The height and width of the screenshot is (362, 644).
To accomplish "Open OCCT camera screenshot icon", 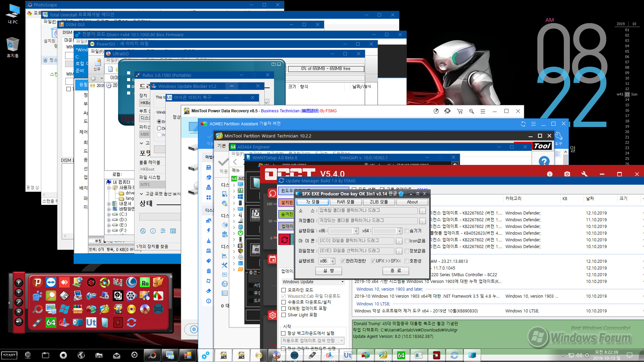I will (567, 174).
